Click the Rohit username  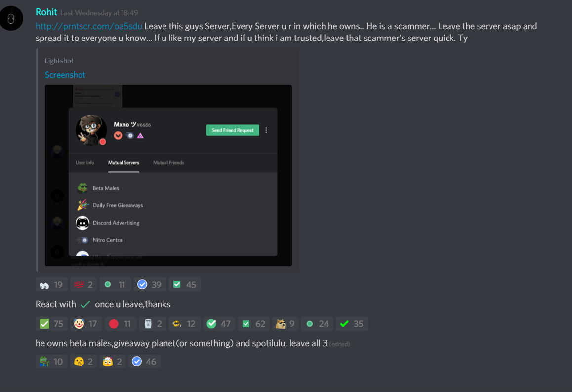coord(46,12)
